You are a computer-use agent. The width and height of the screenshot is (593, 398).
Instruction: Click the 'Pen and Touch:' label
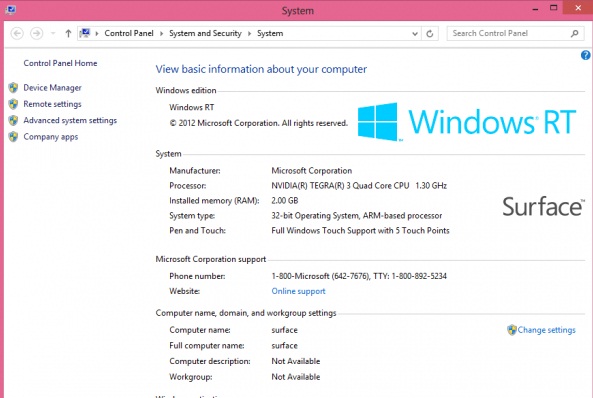pos(197,230)
